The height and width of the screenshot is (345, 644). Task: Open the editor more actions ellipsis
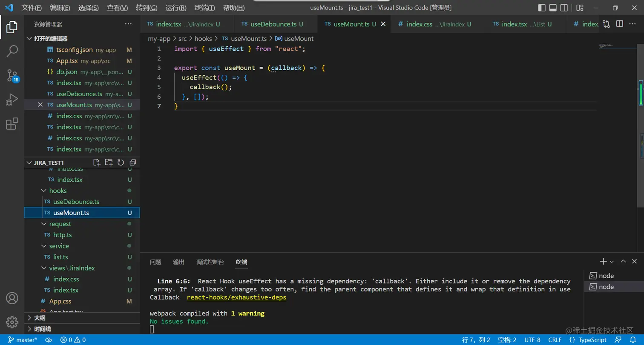tap(632, 24)
